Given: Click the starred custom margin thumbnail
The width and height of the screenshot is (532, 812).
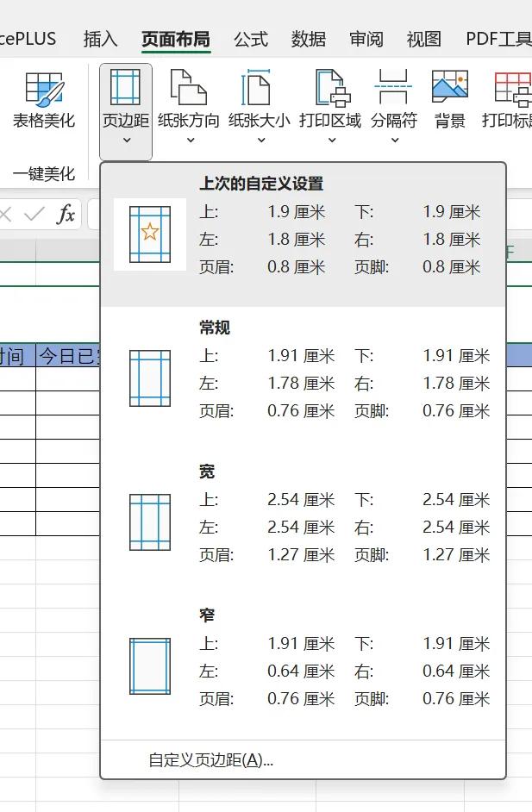Looking at the screenshot, I should [150, 234].
